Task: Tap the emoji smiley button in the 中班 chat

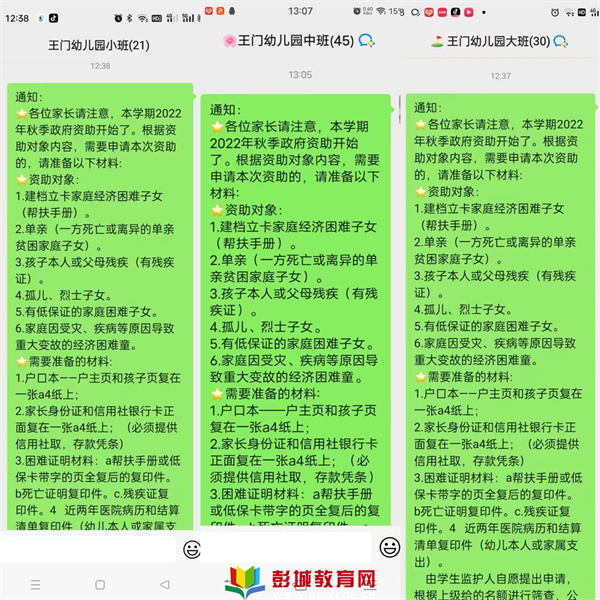Action: tap(390, 547)
